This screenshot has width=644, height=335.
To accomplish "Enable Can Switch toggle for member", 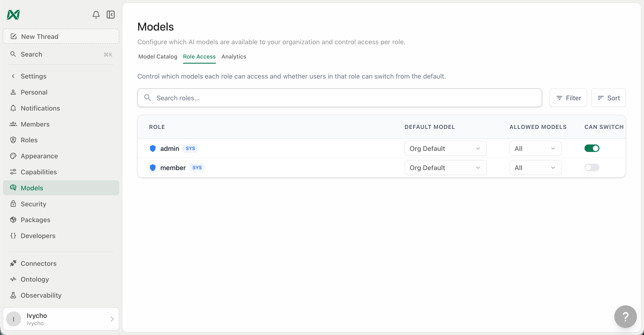I will (x=592, y=167).
